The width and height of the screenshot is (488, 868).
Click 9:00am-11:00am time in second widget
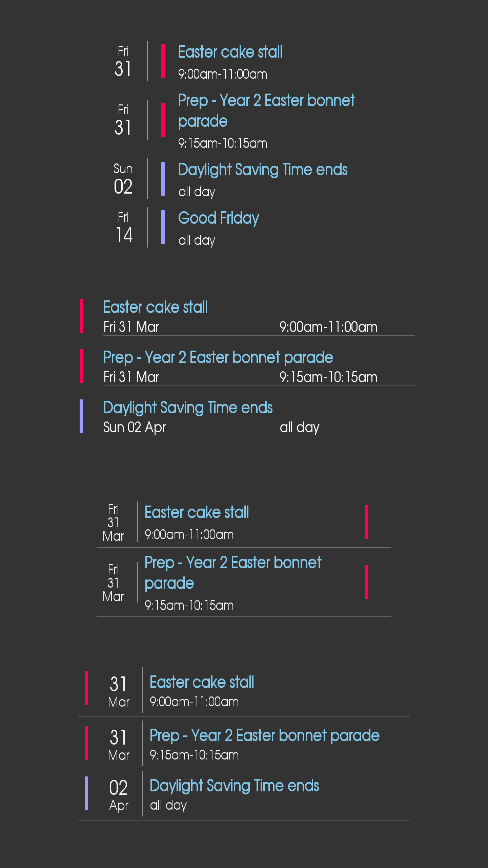pyautogui.click(x=328, y=327)
